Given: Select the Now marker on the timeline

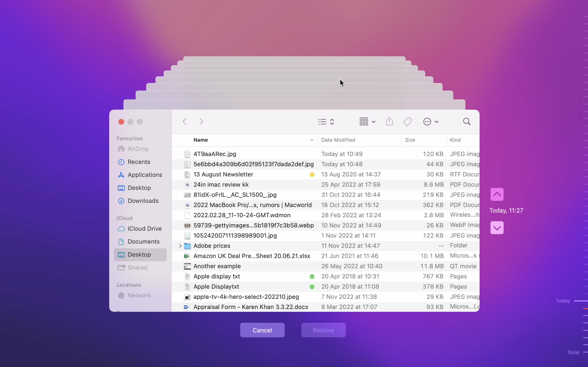Looking at the screenshot, I should click(x=577, y=352).
